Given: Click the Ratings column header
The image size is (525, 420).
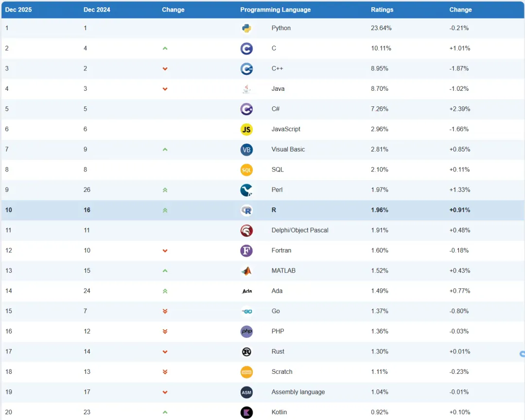Looking at the screenshot, I should tap(382, 10).
